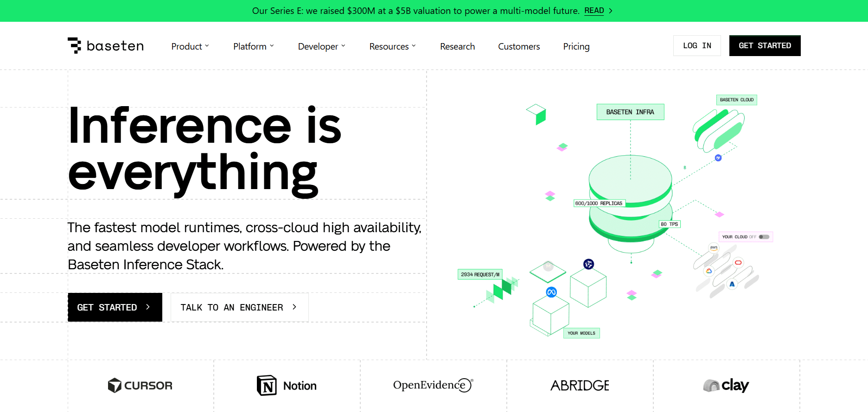Click the 600/1000 REPLICAS label
The image size is (868, 412).
tap(600, 203)
